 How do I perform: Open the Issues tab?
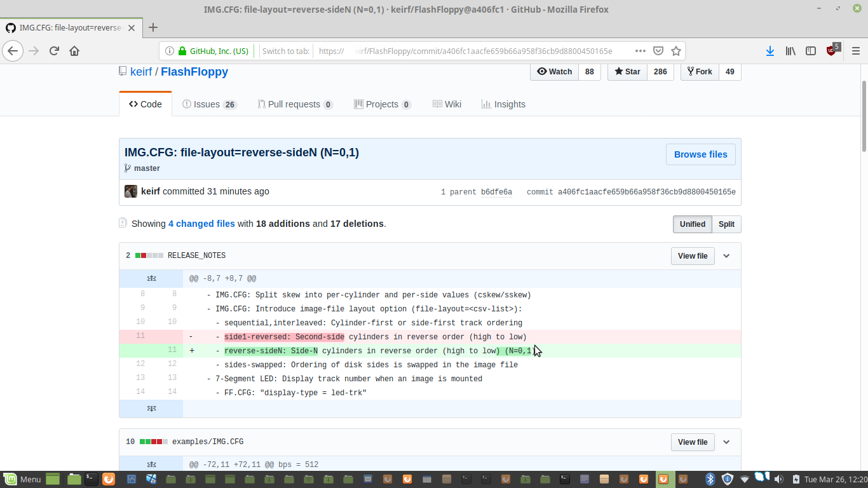(x=209, y=104)
